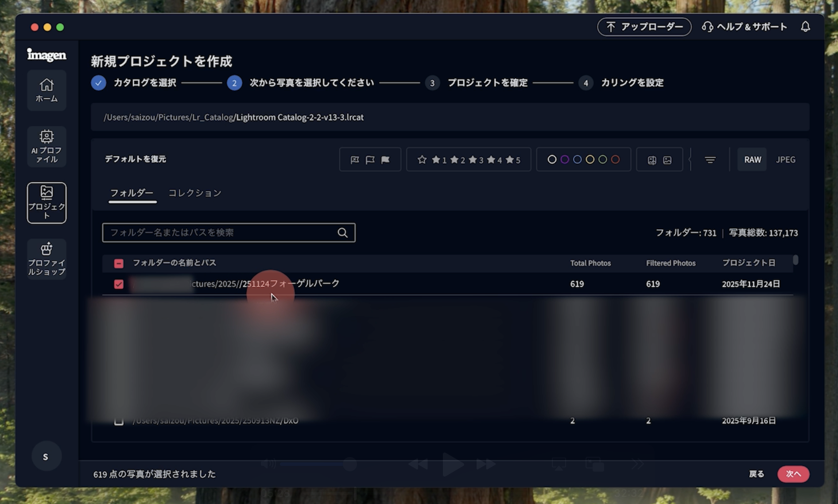Switch to the コレクション tab
Screen dimensions: 838x504
[195, 193]
